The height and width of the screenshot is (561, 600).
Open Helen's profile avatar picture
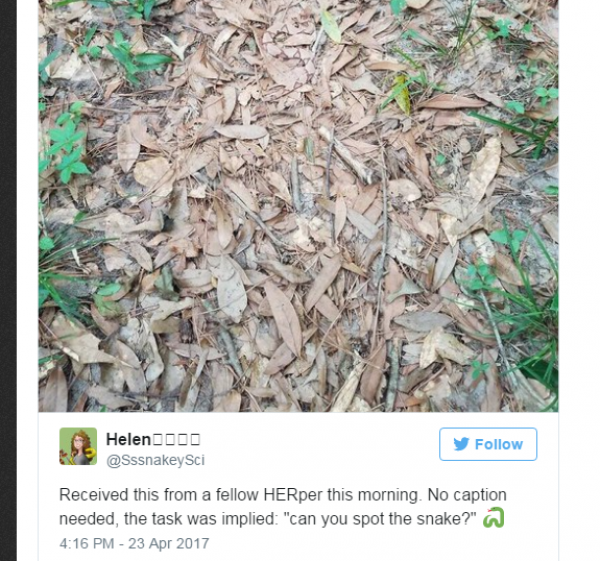(x=78, y=446)
